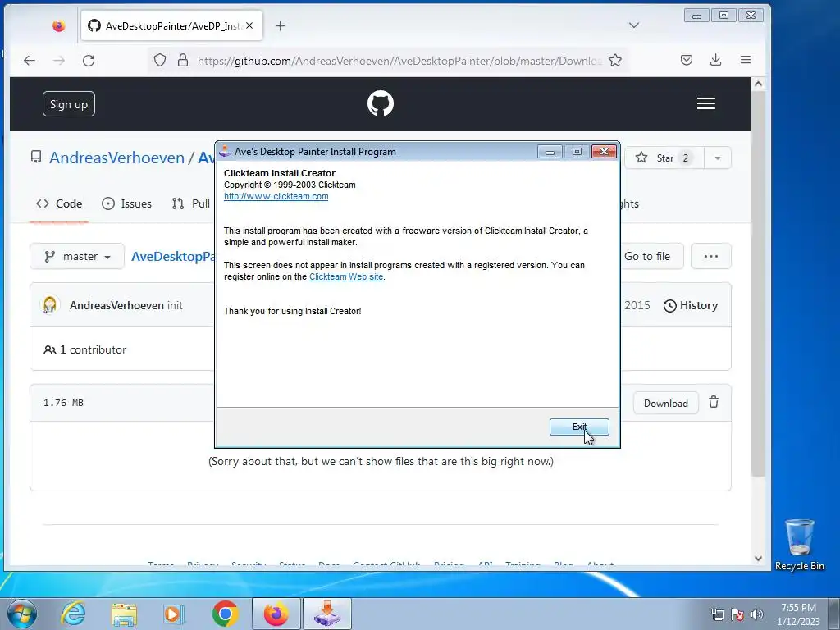
Task: Switch to Firefox taskbar button
Action: click(x=276, y=614)
